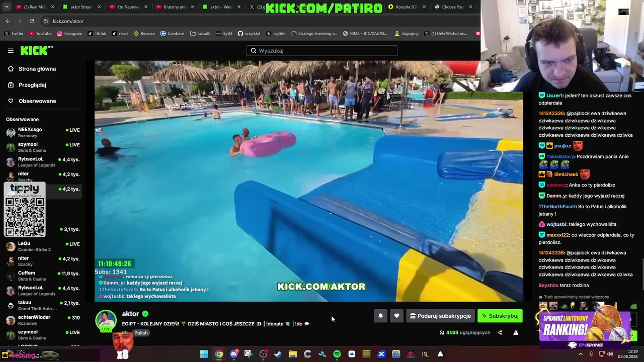Report the stream with warning icon
The image size is (644, 362).
[516, 332]
